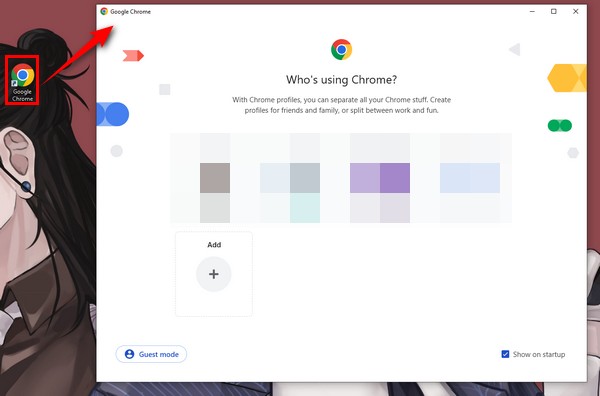
Task: Click the 'Add' label on profile card
Action: [x=214, y=245]
